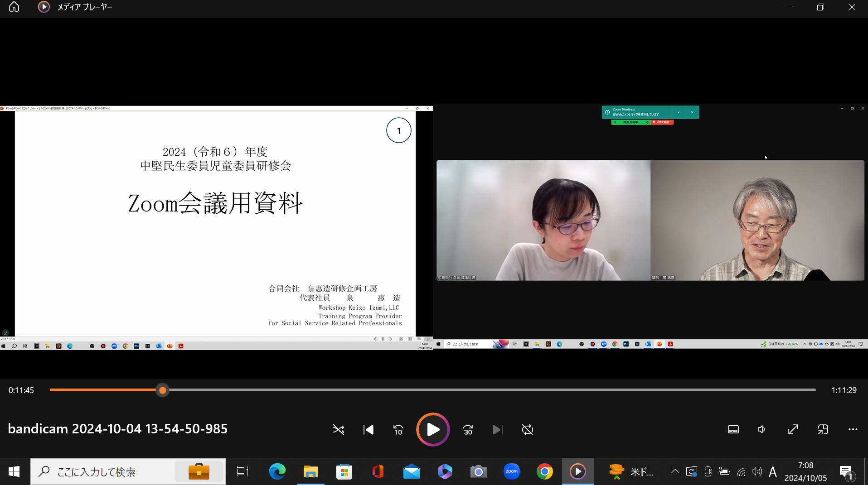
Task: Open the system volume tray icon
Action: 756,472
